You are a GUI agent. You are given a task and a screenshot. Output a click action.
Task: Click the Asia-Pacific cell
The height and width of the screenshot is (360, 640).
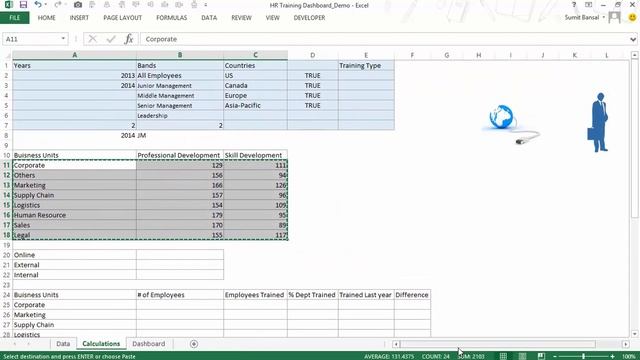tap(255, 105)
